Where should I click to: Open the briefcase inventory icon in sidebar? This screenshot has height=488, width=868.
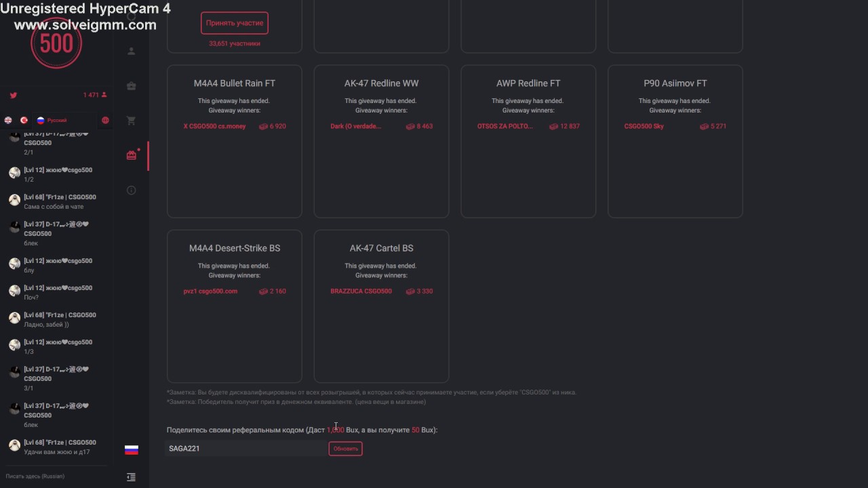[132, 86]
